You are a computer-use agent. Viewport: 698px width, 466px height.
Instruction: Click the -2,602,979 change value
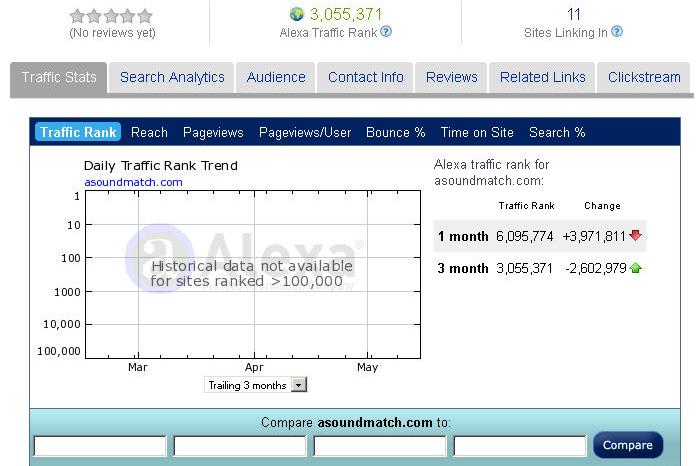[596, 268]
